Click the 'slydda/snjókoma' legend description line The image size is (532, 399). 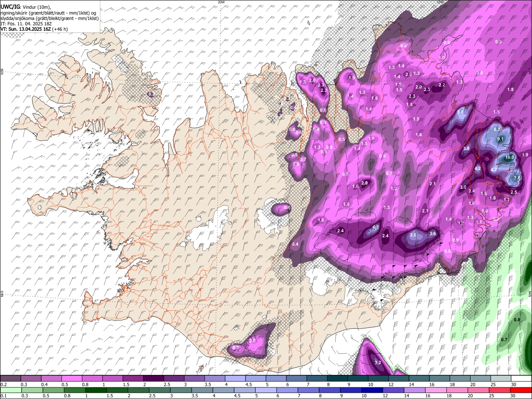[x=49, y=18]
